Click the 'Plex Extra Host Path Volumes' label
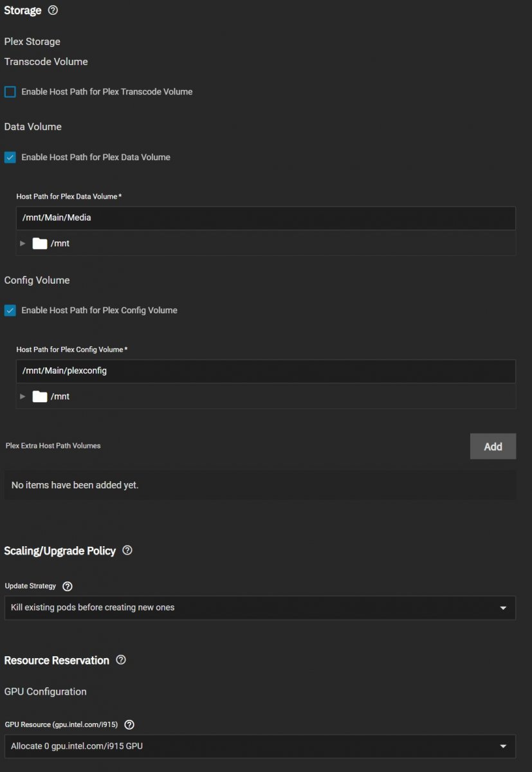The height and width of the screenshot is (772, 532). [53, 446]
